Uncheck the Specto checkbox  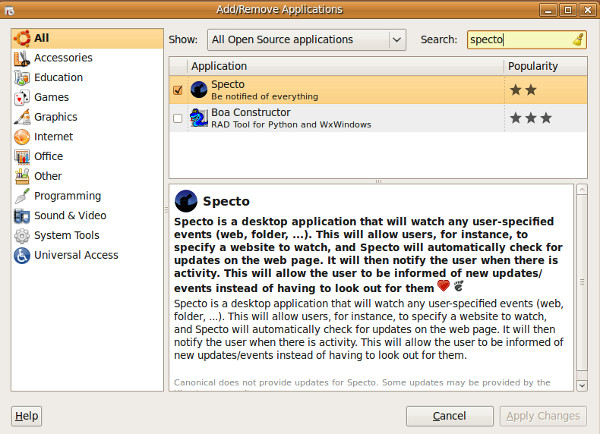178,90
